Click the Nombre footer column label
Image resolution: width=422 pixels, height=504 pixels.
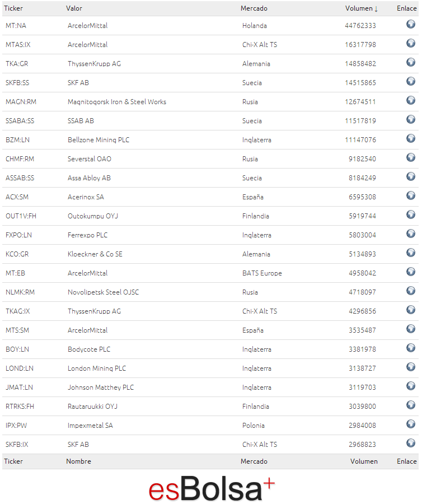(78, 461)
